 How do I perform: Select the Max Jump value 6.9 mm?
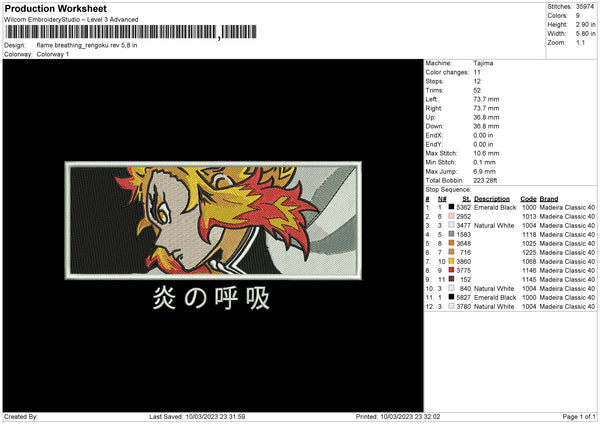(484, 171)
